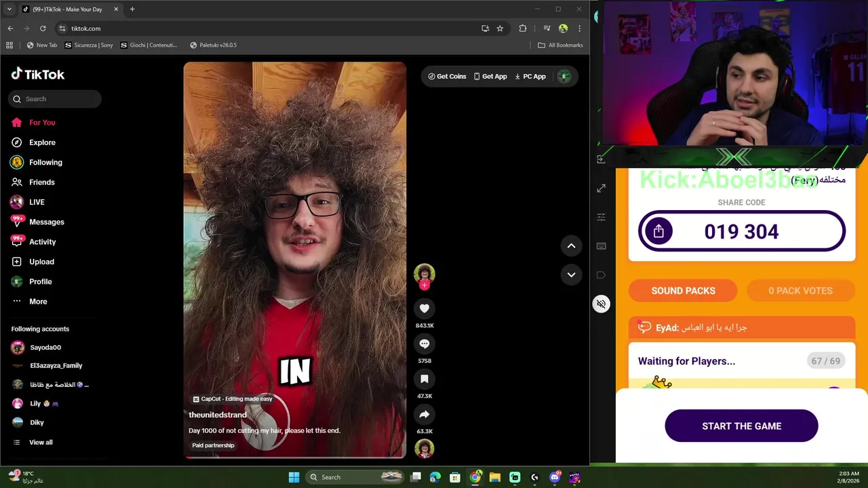Open the Friends page
The width and height of the screenshot is (868, 488).
tap(33, 182)
